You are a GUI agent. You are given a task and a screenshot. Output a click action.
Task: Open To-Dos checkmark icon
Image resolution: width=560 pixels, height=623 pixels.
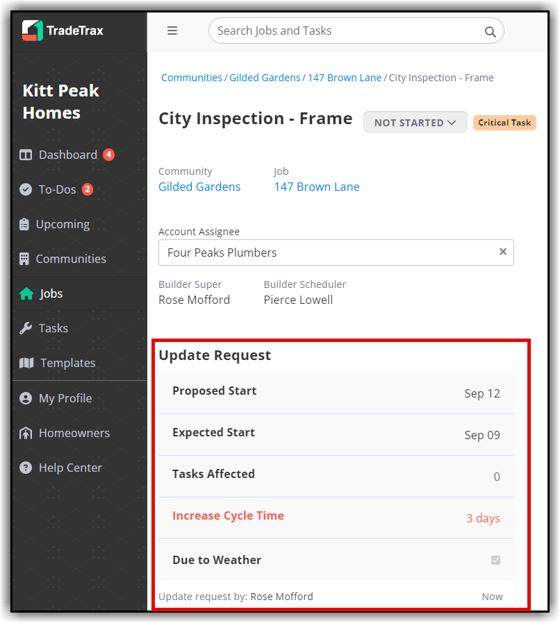coord(26,190)
